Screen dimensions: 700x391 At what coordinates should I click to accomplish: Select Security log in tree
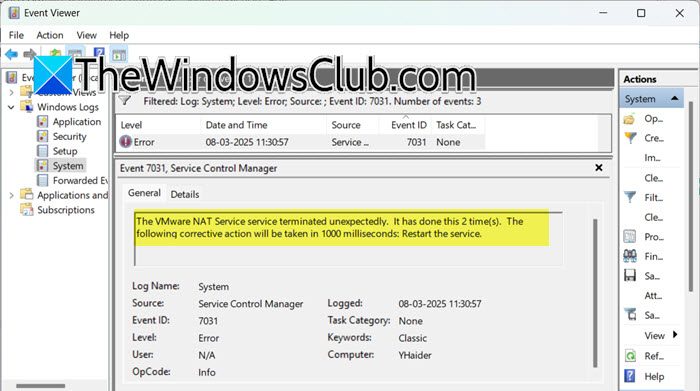70,136
